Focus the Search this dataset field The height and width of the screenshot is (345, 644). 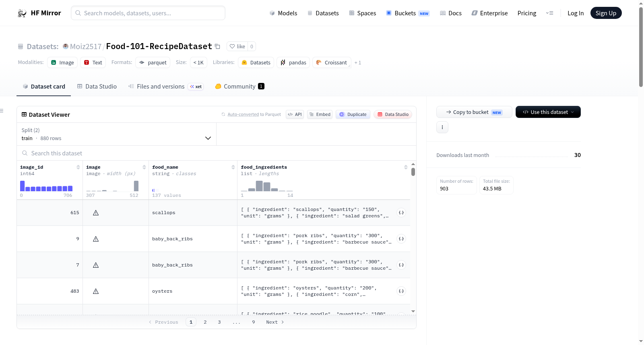[217, 153]
